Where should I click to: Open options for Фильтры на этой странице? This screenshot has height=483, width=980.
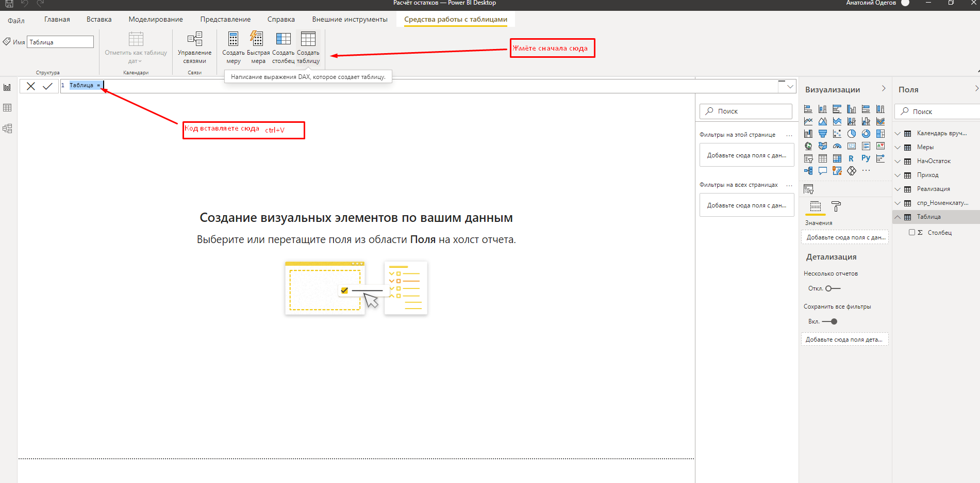(789, 135)
